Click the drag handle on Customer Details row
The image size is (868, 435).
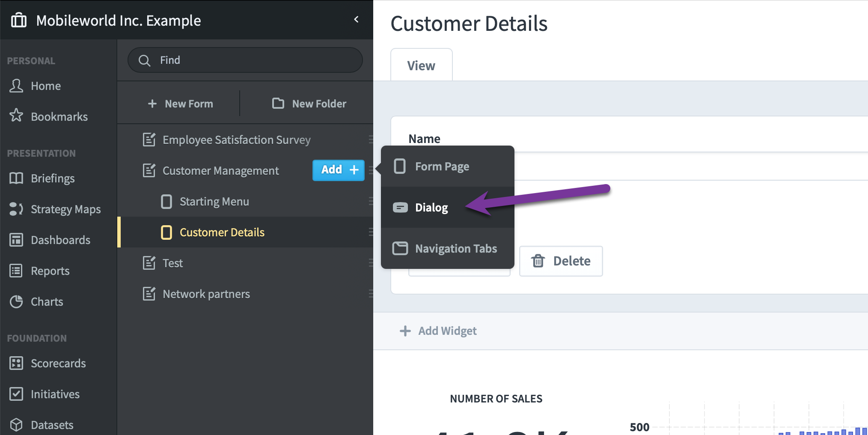(371, 232)
